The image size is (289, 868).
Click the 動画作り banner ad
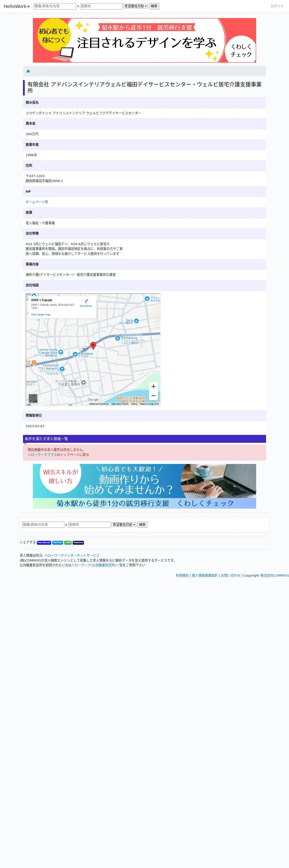click(144, 486)
